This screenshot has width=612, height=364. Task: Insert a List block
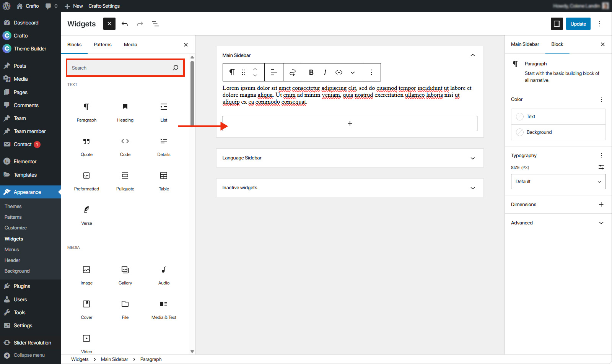click(164, 112)
